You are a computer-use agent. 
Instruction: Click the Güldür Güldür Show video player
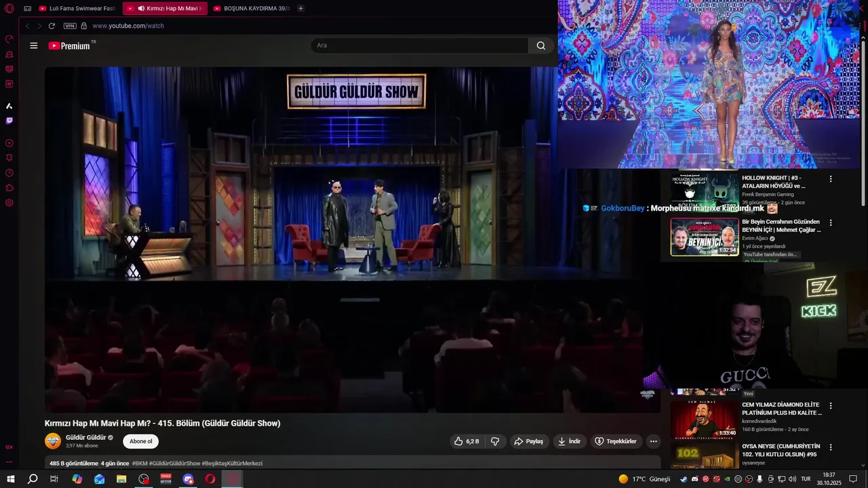[353, 239]
